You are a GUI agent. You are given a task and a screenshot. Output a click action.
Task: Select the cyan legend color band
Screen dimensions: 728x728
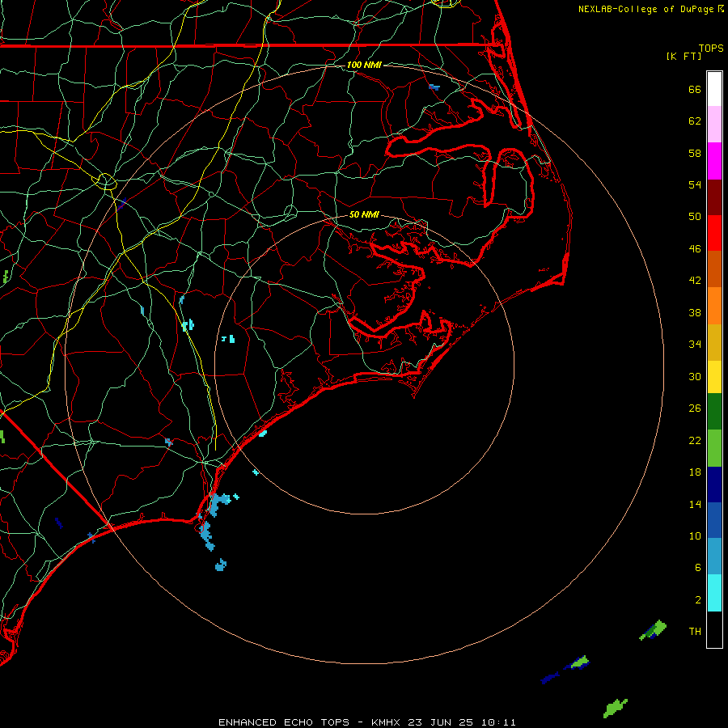tap(714, 593)
